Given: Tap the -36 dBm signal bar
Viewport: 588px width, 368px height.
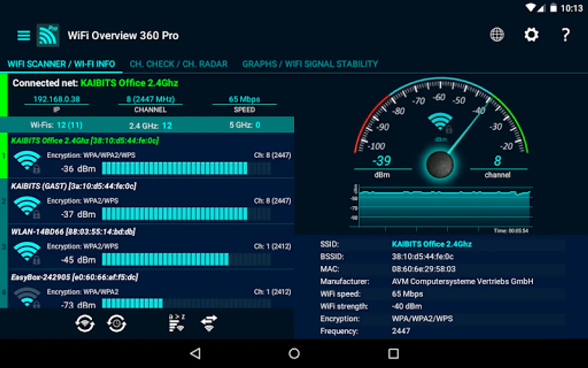Looking at the screenshot, I should click(x=186, y=168).
